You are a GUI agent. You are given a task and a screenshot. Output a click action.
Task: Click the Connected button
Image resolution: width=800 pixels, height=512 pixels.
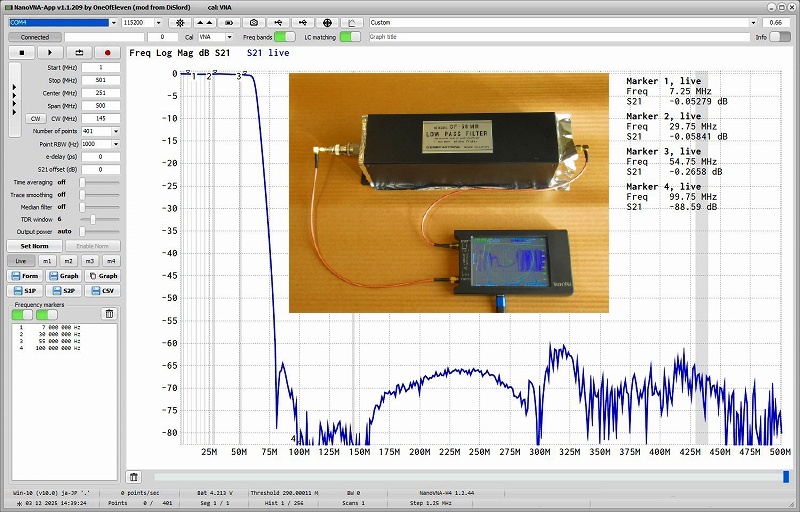click(x=35, y=37)
